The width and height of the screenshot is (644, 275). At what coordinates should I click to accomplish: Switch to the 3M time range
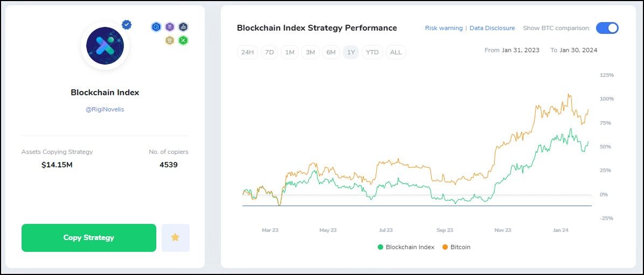point(310,52)
